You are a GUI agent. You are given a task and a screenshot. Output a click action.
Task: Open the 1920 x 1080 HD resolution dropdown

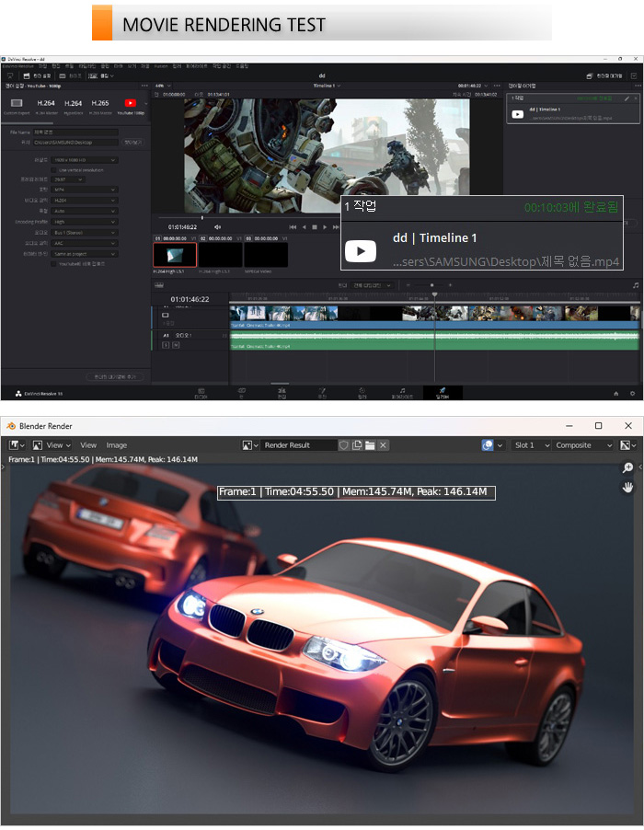(x=84, y=160)
